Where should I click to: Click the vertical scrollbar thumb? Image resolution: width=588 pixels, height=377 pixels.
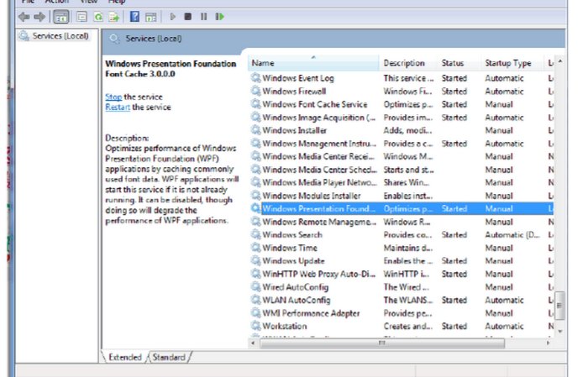[x=559, y=306]
